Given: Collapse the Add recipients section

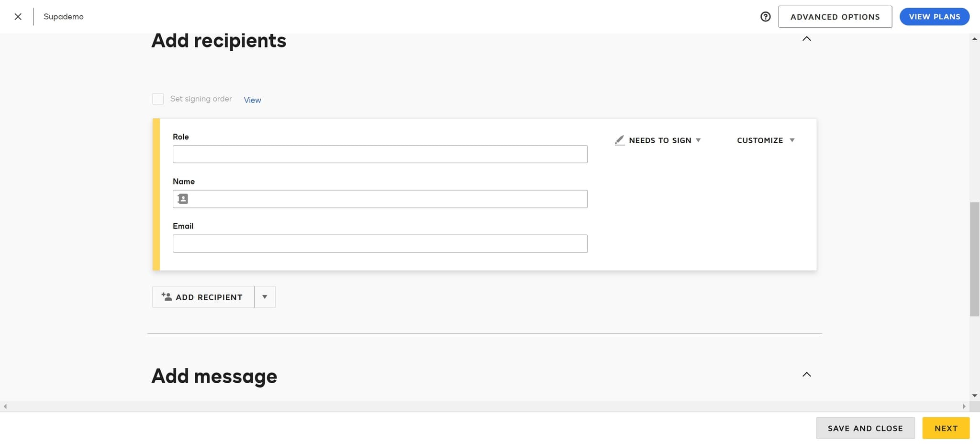Looking at the screenshot, I should tap(806, 39).
